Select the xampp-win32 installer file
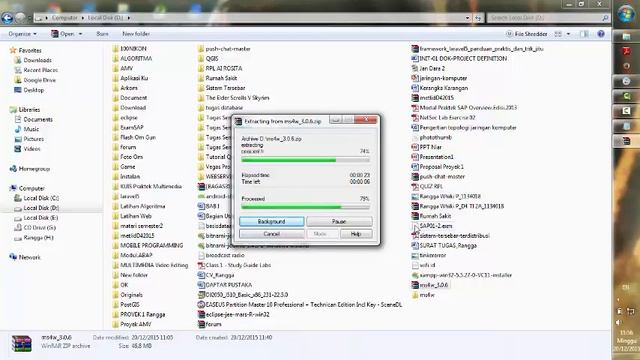 462,275
